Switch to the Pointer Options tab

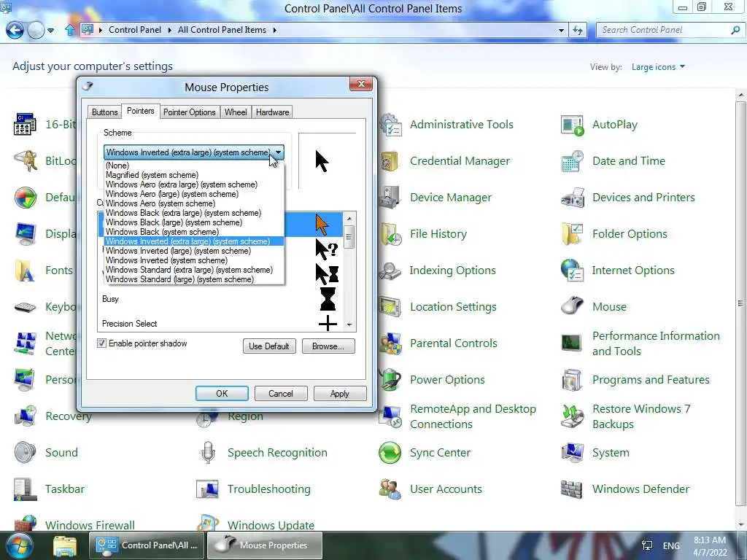189,112
